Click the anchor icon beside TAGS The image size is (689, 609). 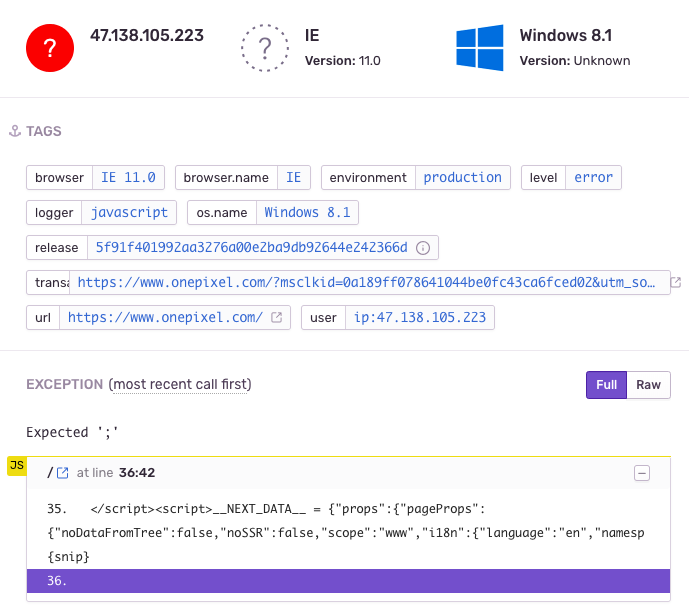pyautogui.click(x=15, y=131)
